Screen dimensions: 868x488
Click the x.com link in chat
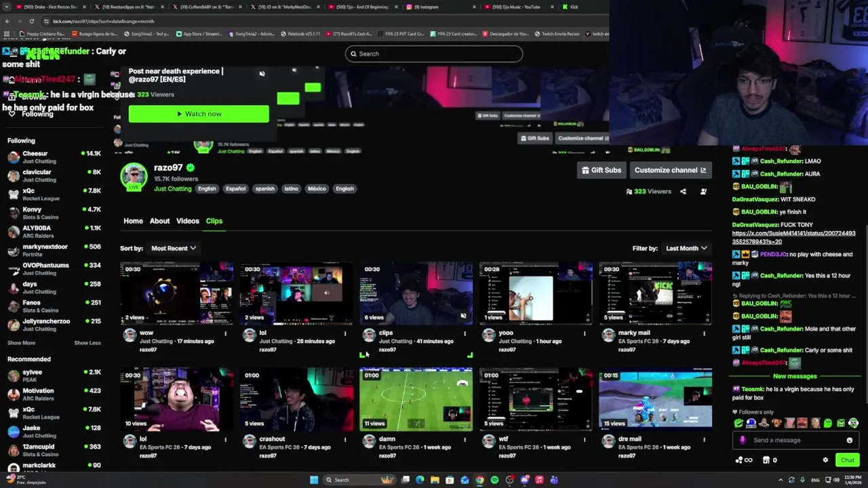[x=793, y=237]
